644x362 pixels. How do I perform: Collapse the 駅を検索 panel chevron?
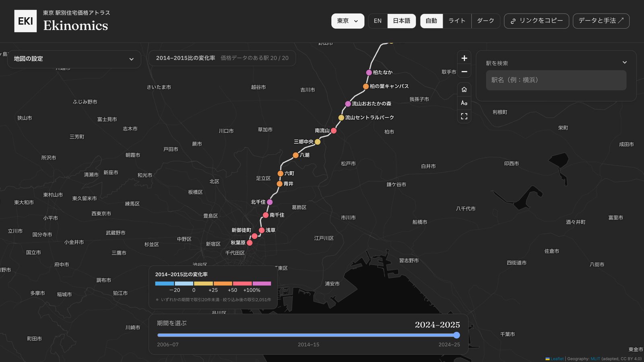click(625, 62)
